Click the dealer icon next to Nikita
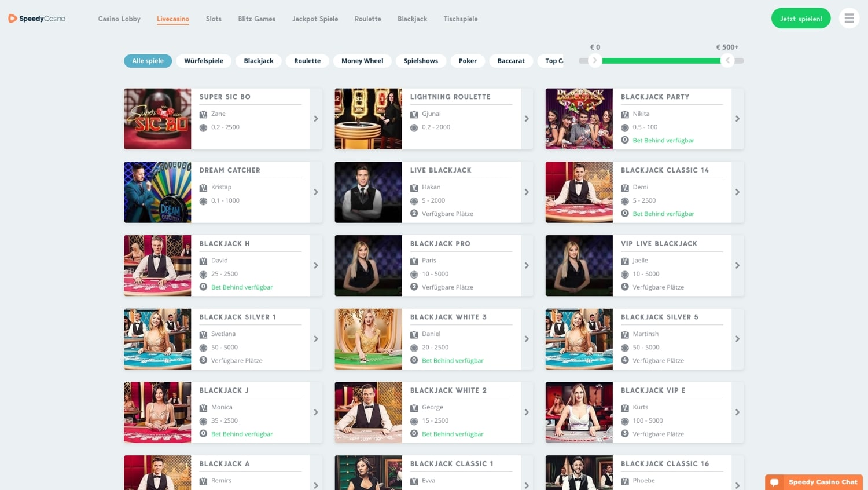The height and width of the screenshot is (490, 868). 624,114
